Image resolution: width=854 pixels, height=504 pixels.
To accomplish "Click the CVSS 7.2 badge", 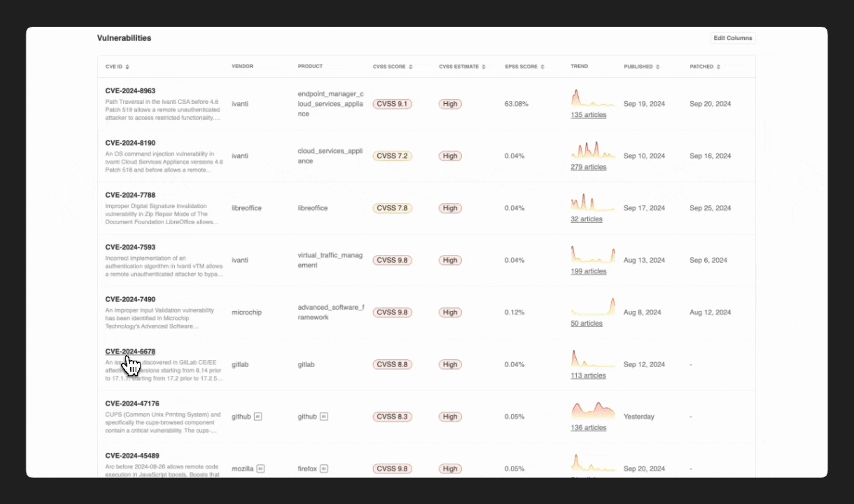I will click(x=392, y=156).
